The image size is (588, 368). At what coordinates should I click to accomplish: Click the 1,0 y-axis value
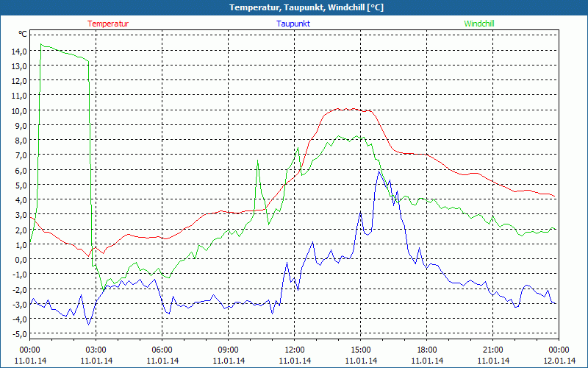tap(21, 244)
